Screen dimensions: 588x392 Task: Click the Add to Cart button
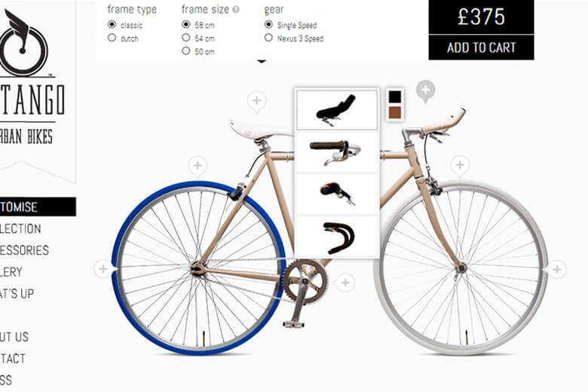(481, 47)
